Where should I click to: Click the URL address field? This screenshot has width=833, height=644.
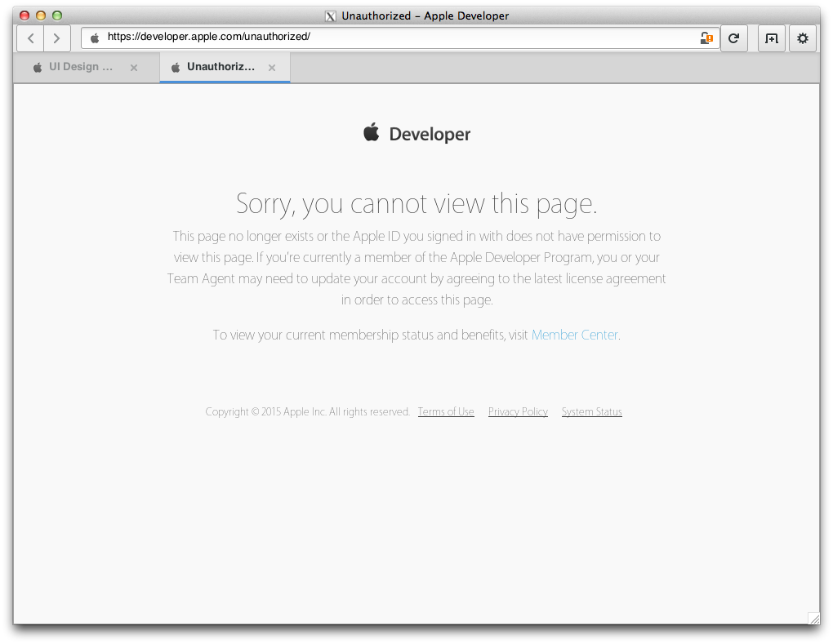tap(400, 38)
